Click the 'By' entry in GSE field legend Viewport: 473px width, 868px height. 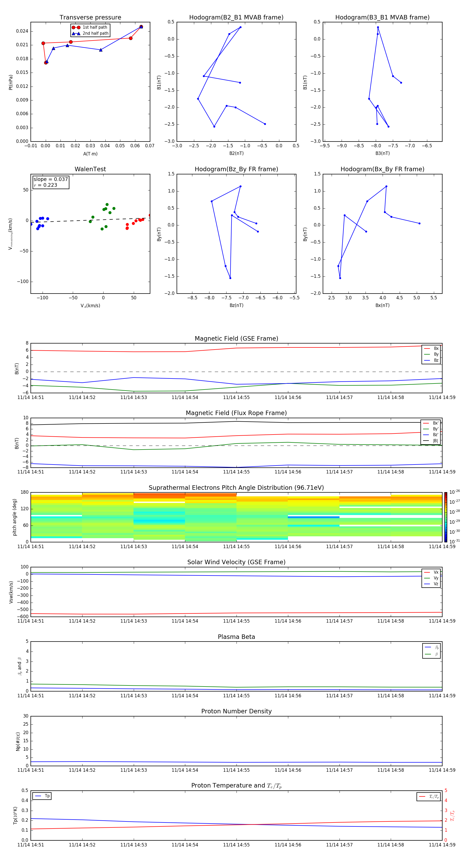(x=431, y=355)
